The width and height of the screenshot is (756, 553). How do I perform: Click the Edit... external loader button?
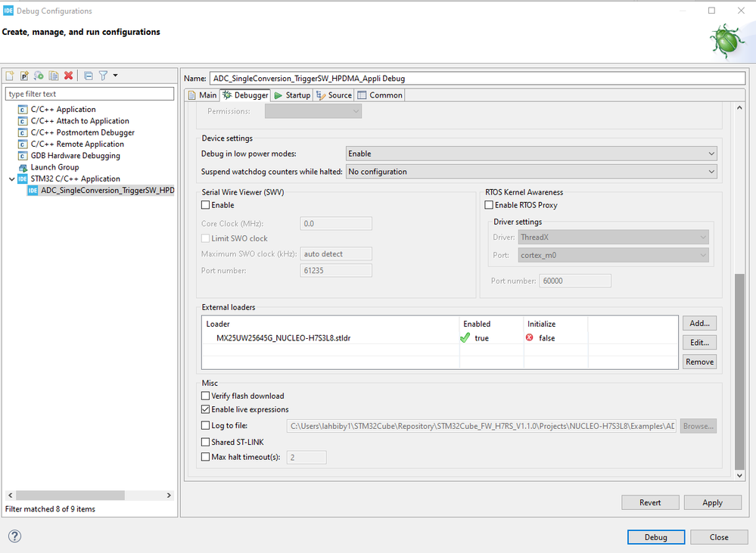tap(699, 342)
